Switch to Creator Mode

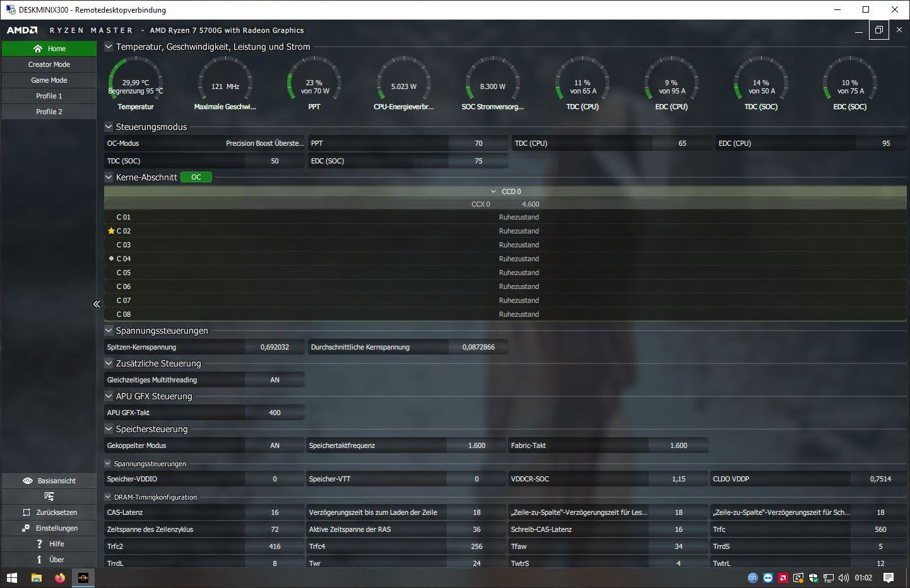tap(49, 64)
